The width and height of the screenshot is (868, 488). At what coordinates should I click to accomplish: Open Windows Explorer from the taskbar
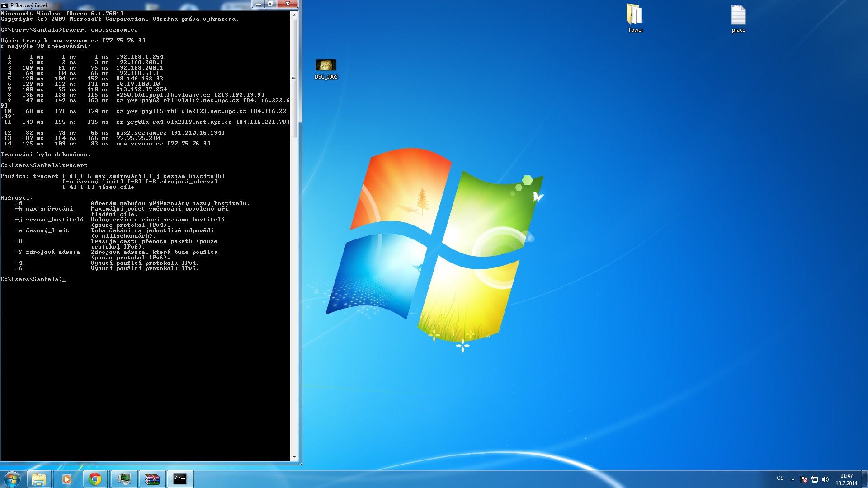[x=39, y=479]
